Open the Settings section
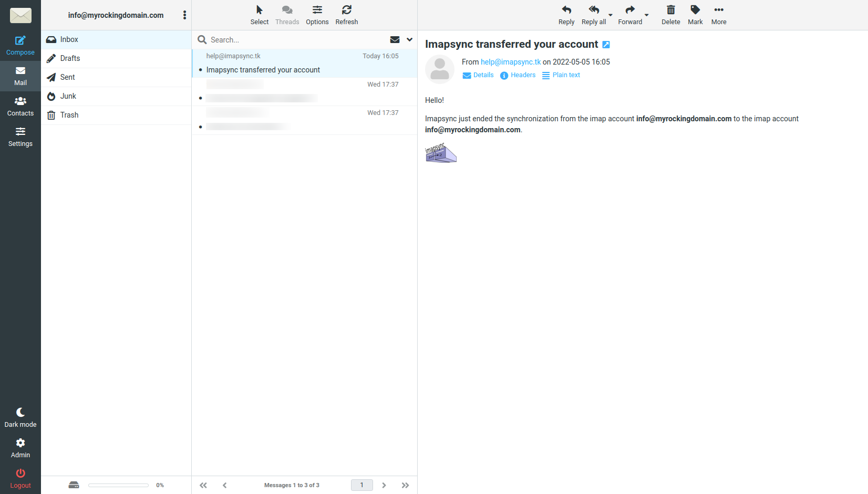The height and width of the screenshot is (494, 868). click(20, 137)
